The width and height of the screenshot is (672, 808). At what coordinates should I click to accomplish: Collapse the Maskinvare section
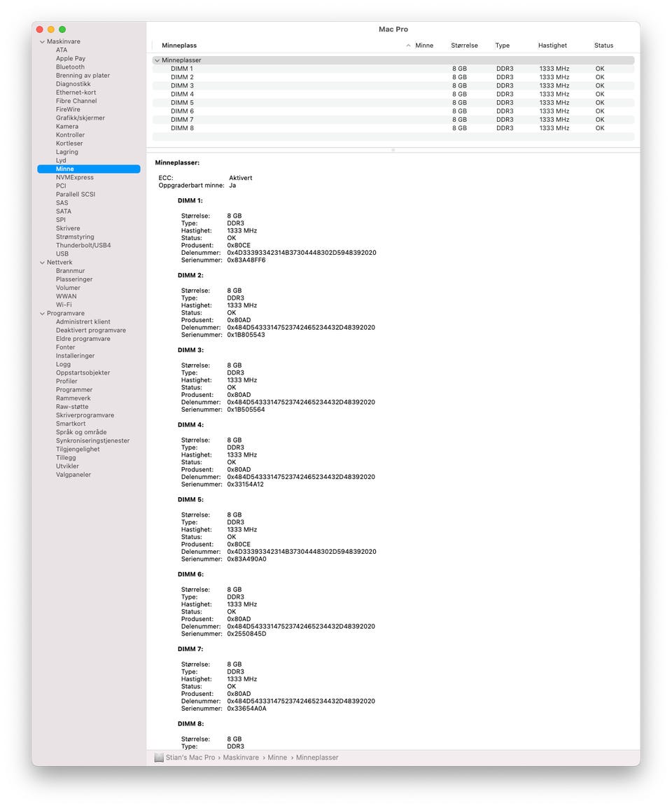(42, 42)
